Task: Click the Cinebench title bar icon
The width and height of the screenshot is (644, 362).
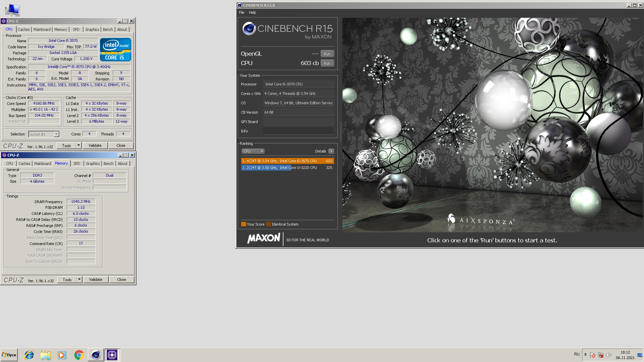Action: (x=239, y=5)
